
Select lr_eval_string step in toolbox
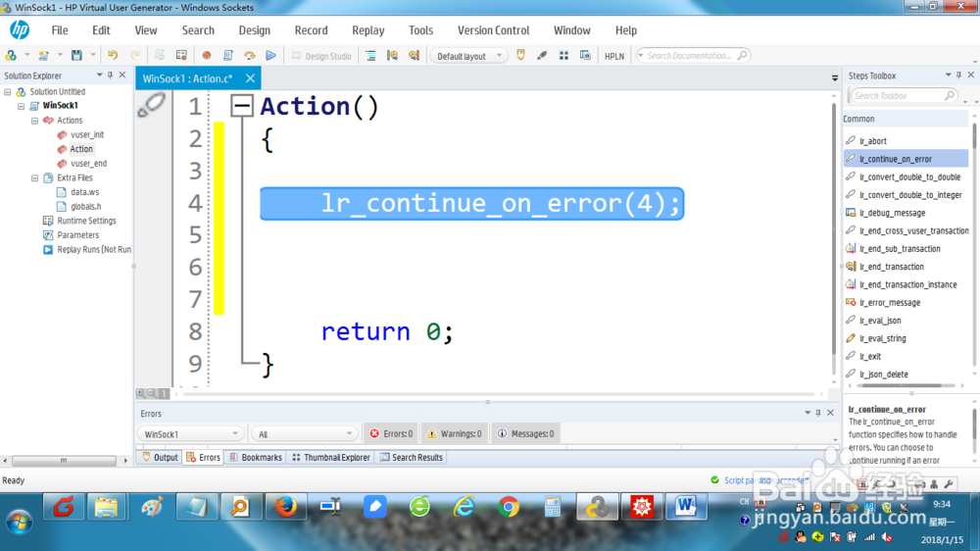[883, 338]
